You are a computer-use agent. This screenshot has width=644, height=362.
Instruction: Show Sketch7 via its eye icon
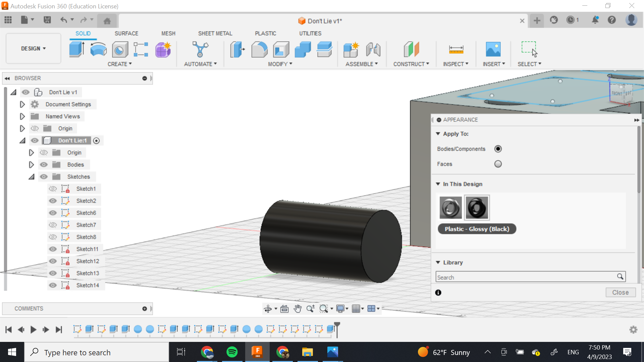tap(53, 225)
